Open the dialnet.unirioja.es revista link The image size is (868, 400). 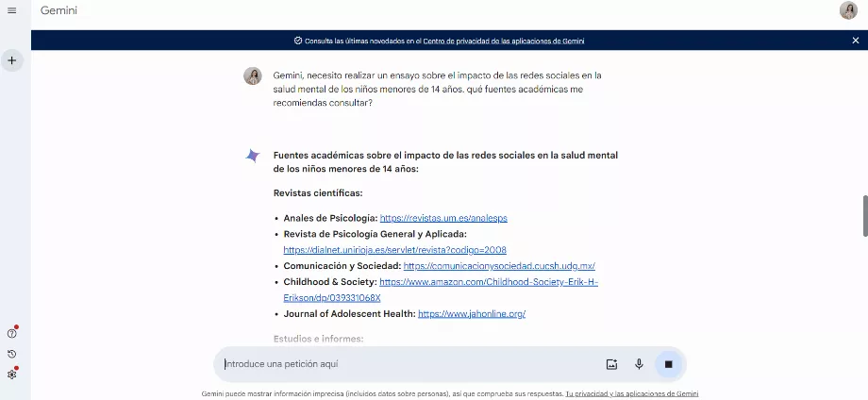(x=394, y=250)
